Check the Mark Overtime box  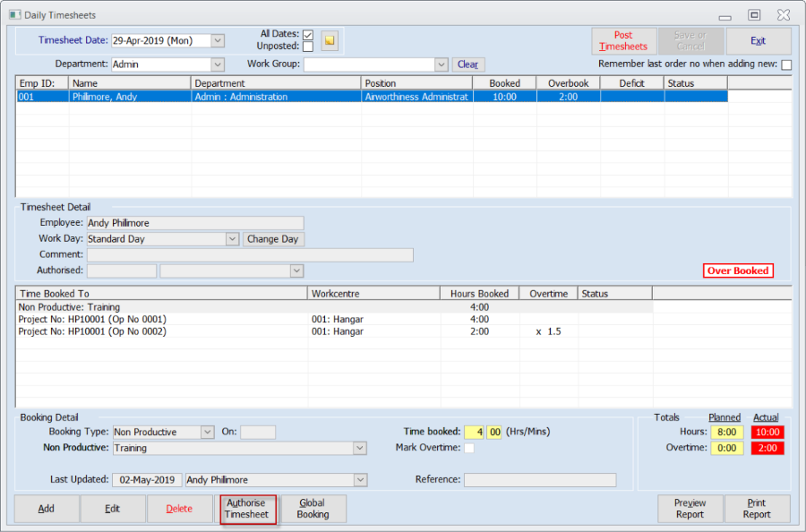(x=468, y=448)
